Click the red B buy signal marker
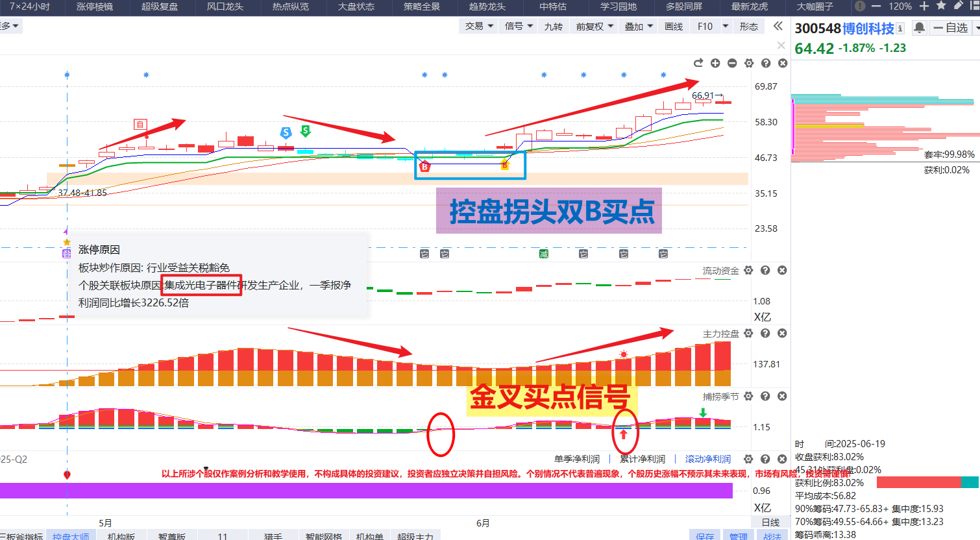The image size is (980, 540). click(x=424, y=167)
